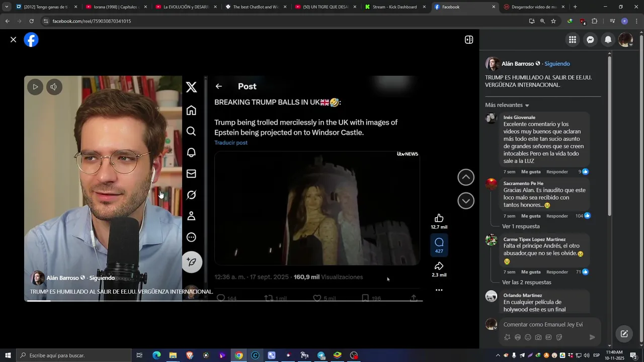This screenshot has height=362, width=644.
Task: Send the comment with the arrow icon
Action: pyautogui.click(x=592, y=337)
